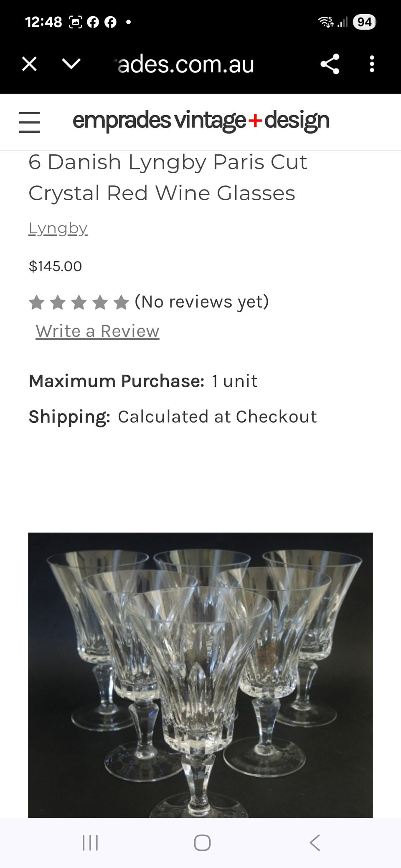This screenshot has width=401, height=868.
Task: Tap the URL address text
Action: click(x=186, y=64)
